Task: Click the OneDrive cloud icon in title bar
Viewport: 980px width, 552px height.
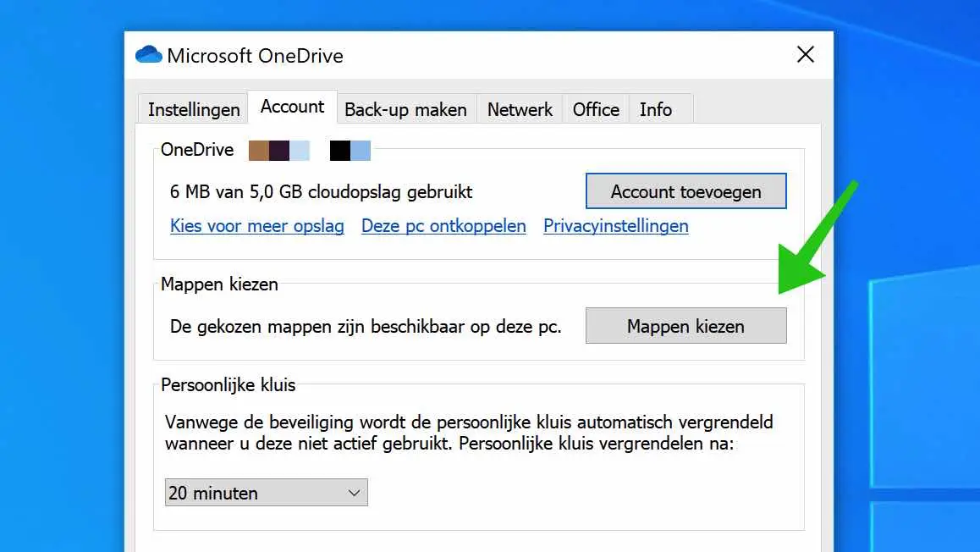Action: pos(149,55)
